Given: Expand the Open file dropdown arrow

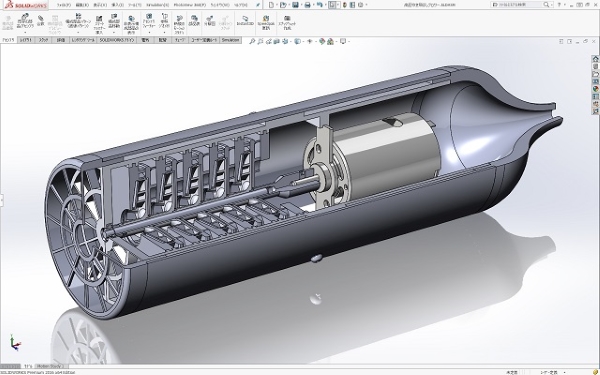Looking at the screenshot, I should pyautogui.click(x=289, y=5).
